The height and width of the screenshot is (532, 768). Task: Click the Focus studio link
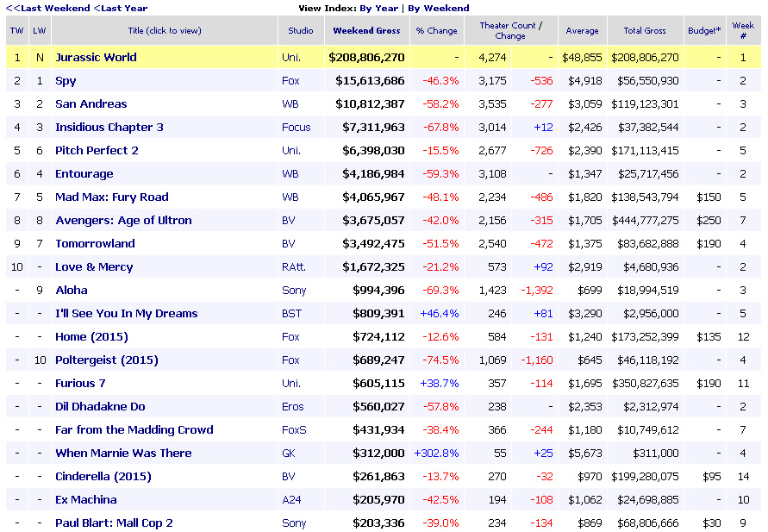click(296, 128)
